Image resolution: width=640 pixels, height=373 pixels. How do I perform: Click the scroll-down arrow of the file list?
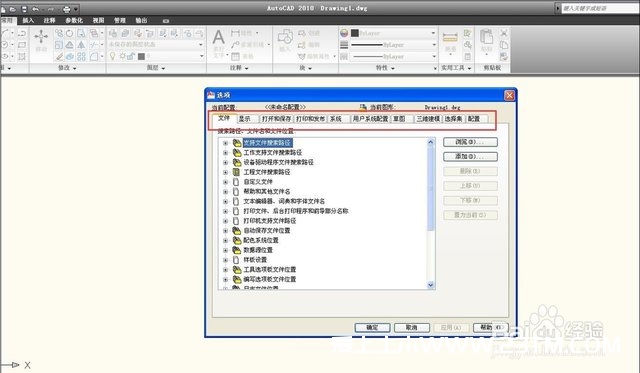point(431,285)
